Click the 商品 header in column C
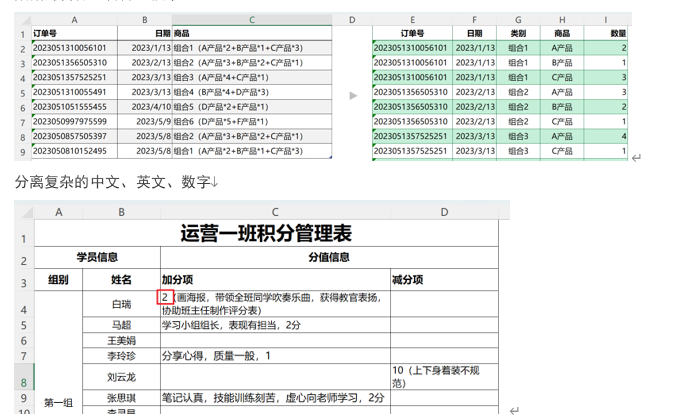Viewport: 690px width, 419px height. coord(252,33)
